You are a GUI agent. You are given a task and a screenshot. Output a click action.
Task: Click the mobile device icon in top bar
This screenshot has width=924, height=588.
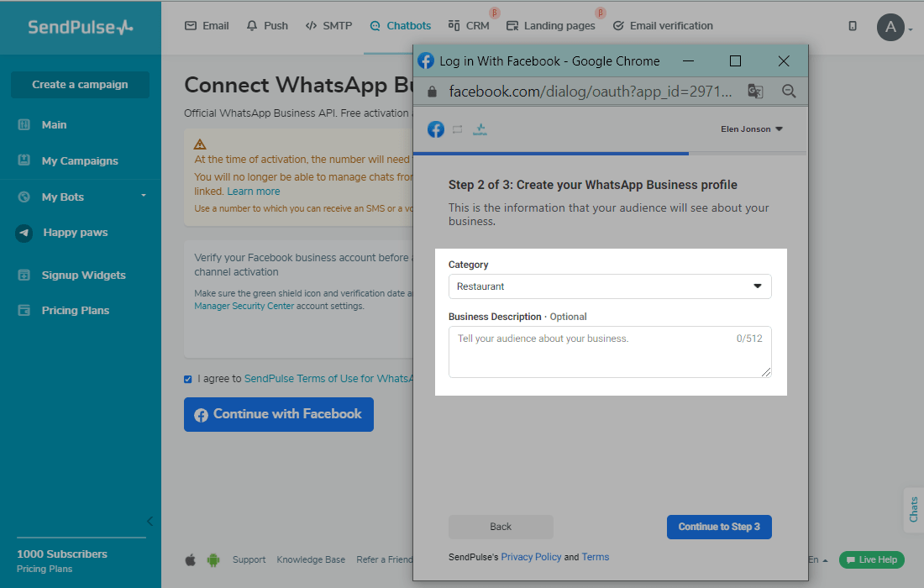click(x=853, y=26)
